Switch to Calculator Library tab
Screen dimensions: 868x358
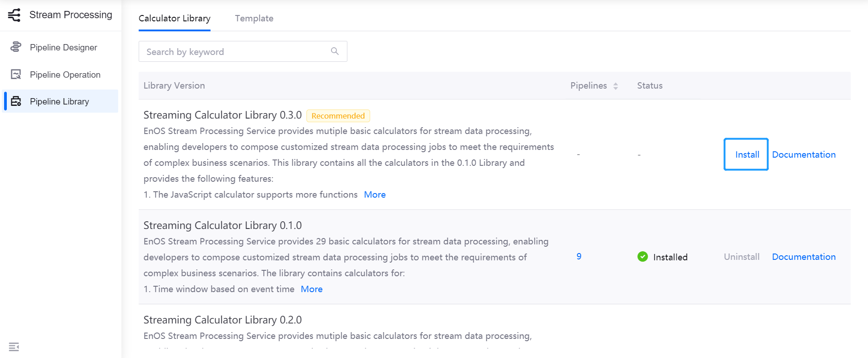click(x=175, y=18)
